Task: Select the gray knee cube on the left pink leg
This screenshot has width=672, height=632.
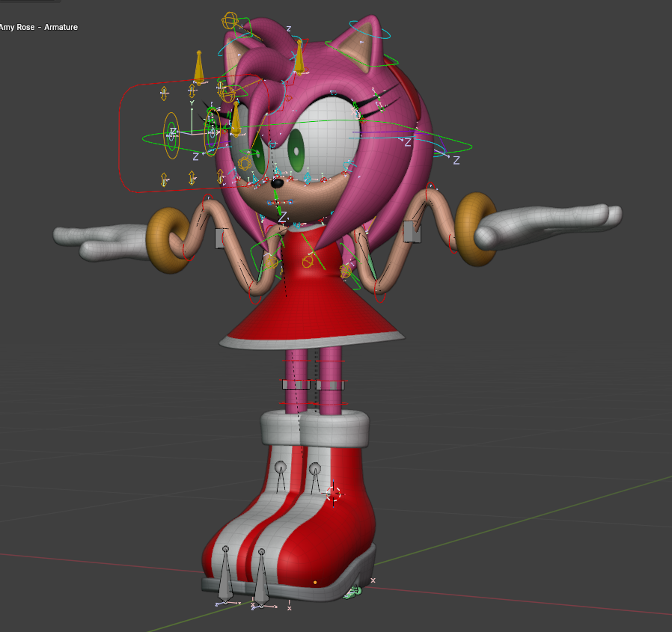Action: point(296,384)
